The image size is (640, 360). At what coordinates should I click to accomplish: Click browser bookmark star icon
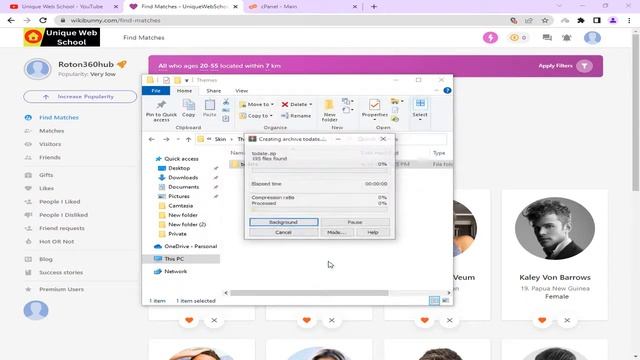coord(544,20)
